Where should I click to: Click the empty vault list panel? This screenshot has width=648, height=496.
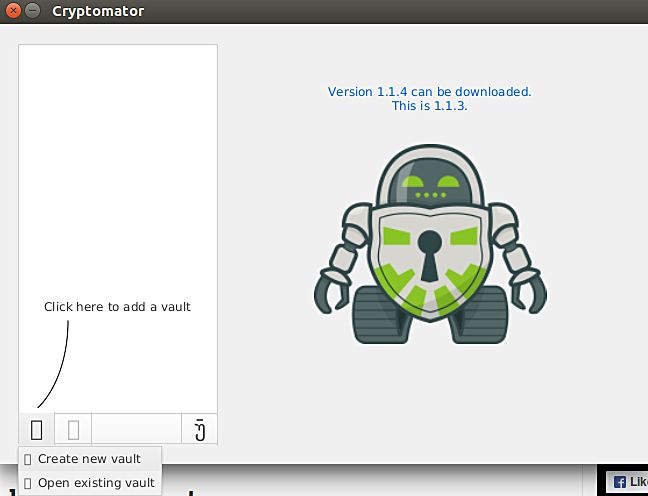tap(118, 229)
